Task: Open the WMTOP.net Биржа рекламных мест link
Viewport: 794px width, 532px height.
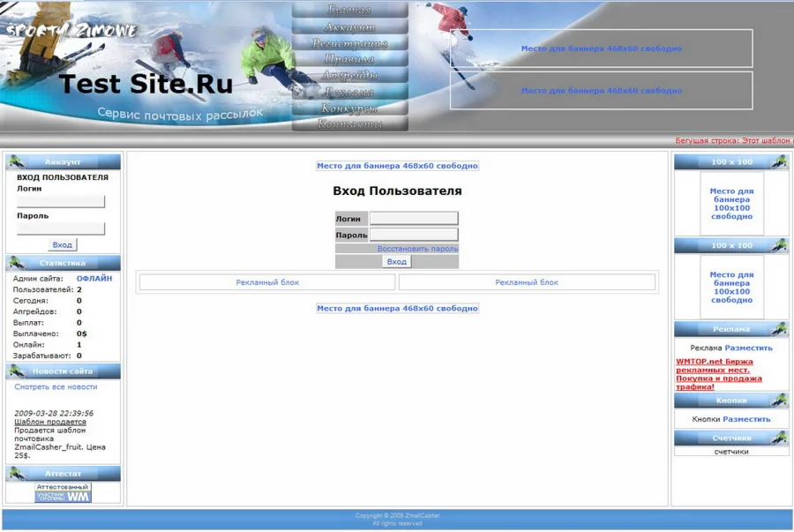Action: pos(718,374)
